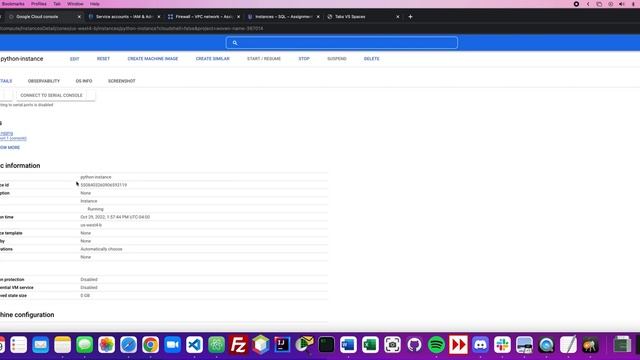The image size is (640, 360).
Task: Launch Visual Studio Code from the dock
Action: pyautogui.click(x=195, y=345)
